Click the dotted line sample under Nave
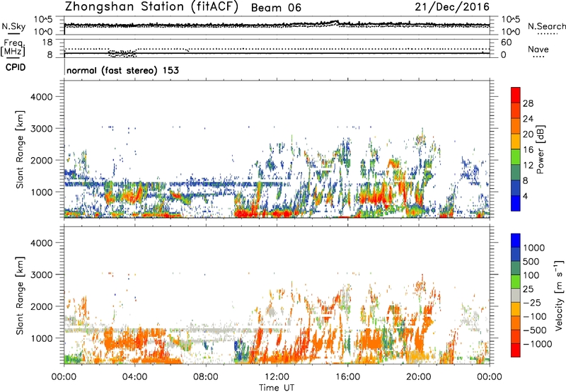This screenshot has height=392, width=566. tap(538, 57)
